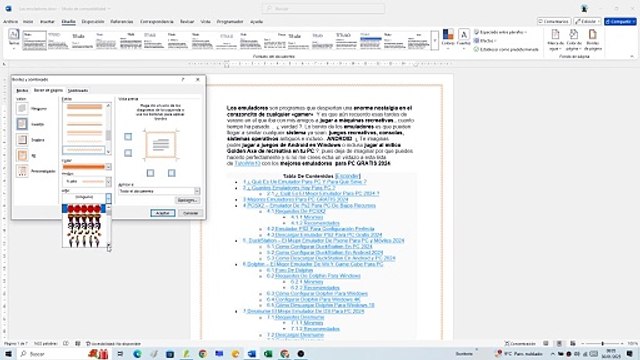Toggle the left border in the preview
This screenshot has height=360, width=640.
click(x=150, y=173)
